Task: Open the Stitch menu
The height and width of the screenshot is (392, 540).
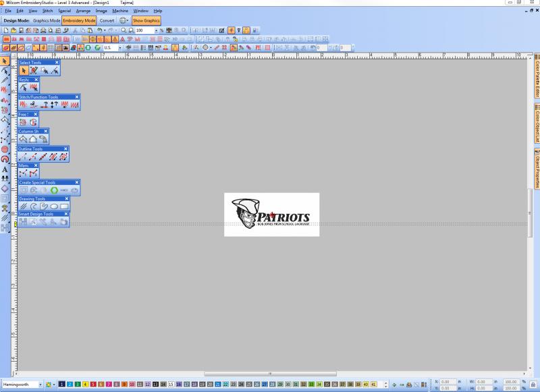Action: (47, 11)
